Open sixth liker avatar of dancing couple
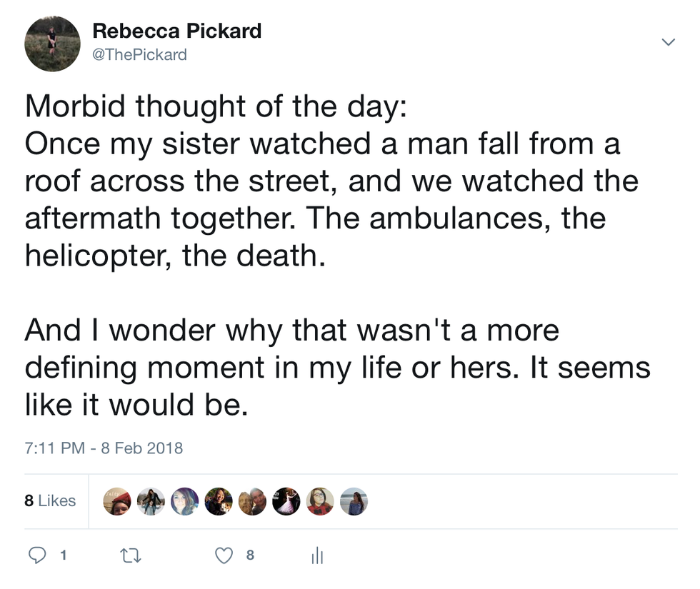700x589 pixels. pos(286,501)
